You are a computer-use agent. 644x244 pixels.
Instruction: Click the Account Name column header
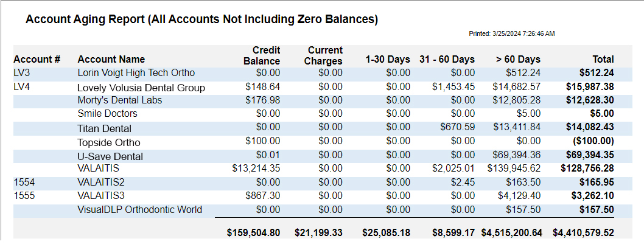pyautogui.click(x=111, y=59)
